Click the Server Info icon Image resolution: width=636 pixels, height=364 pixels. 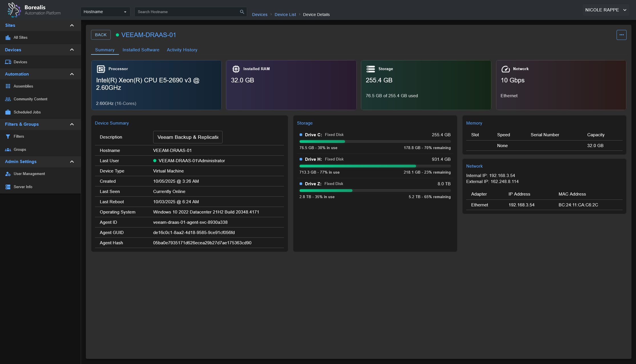(x=8, y=187)
